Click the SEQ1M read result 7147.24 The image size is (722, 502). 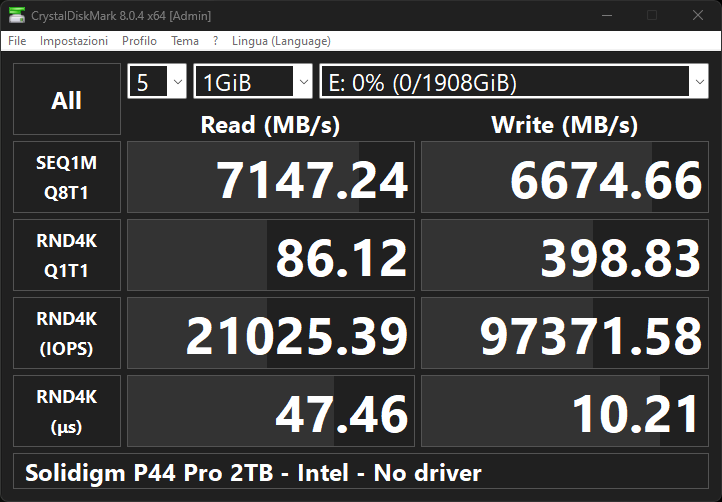[x=270, y=178]
